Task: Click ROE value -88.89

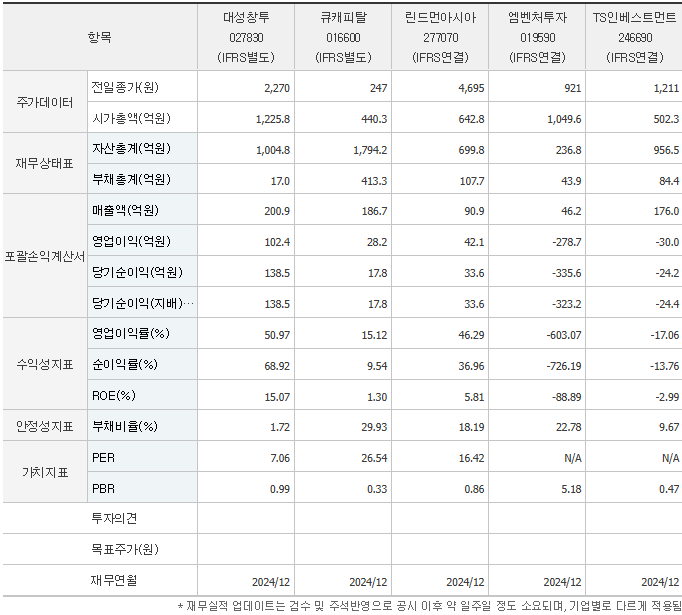Action: pyautogui.click(x=567, y=397)
